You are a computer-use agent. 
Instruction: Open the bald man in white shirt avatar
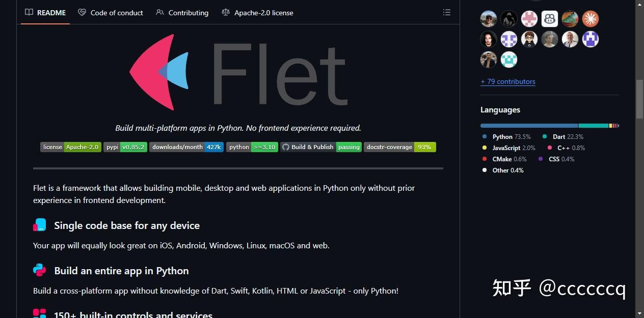570,39
